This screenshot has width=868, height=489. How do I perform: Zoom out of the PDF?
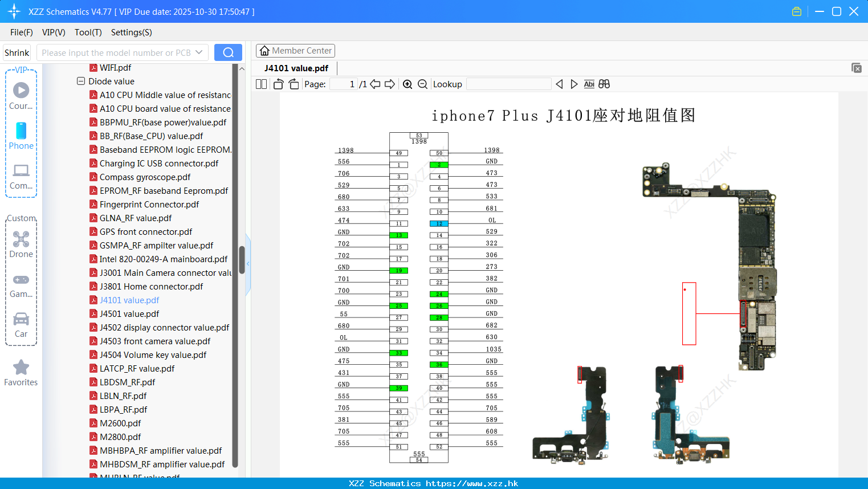click(x=422, y=84)
